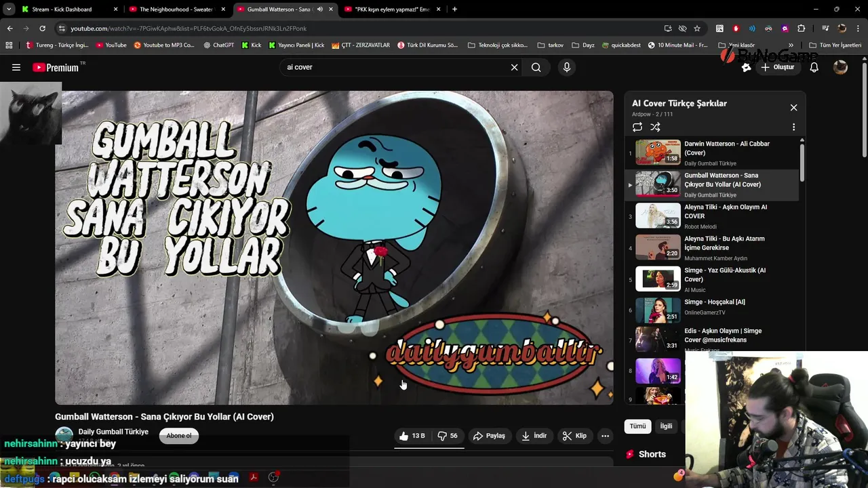Screen dimensions: 868x488
Task: Open the YouTube hamburger guide menu
Action: click(x=16, y=67)
